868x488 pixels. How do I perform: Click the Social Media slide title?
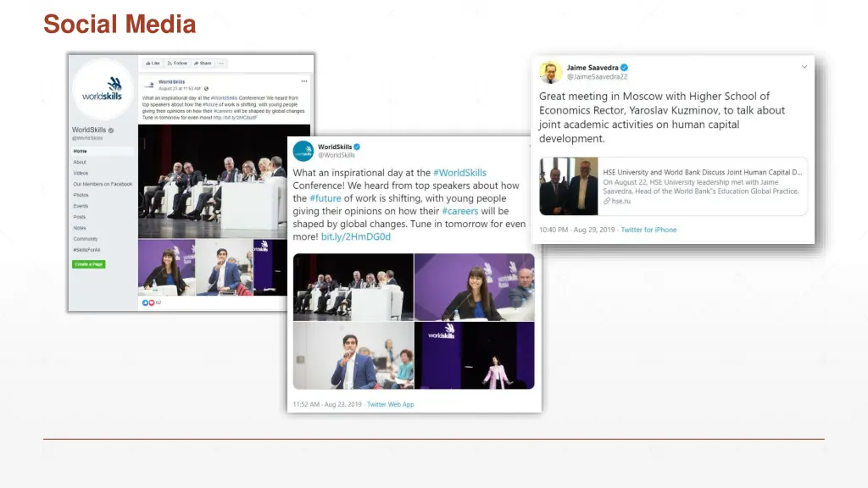pos(120,24)
